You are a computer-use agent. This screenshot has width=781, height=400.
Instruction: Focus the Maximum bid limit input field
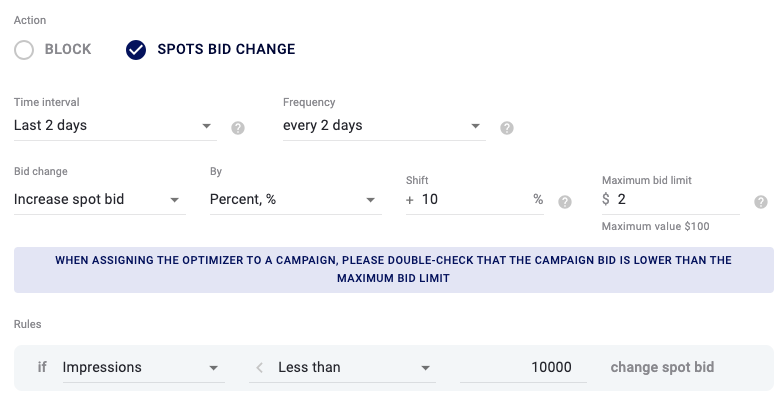point(670,200)
